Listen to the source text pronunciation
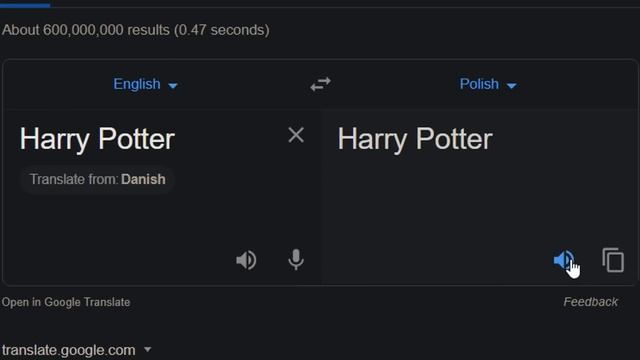 (x=246, y=260)
